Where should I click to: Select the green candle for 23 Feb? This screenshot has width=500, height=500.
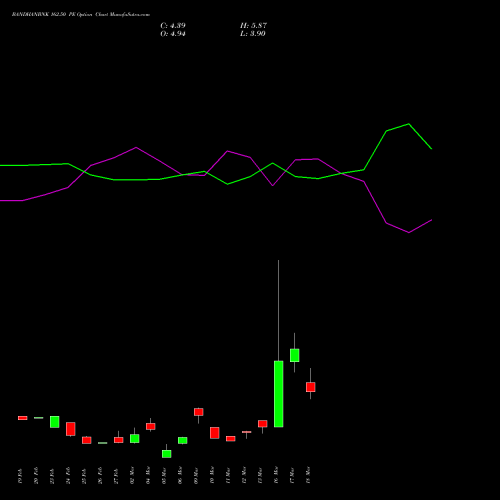pyautogui.click(x=55, y=422)
